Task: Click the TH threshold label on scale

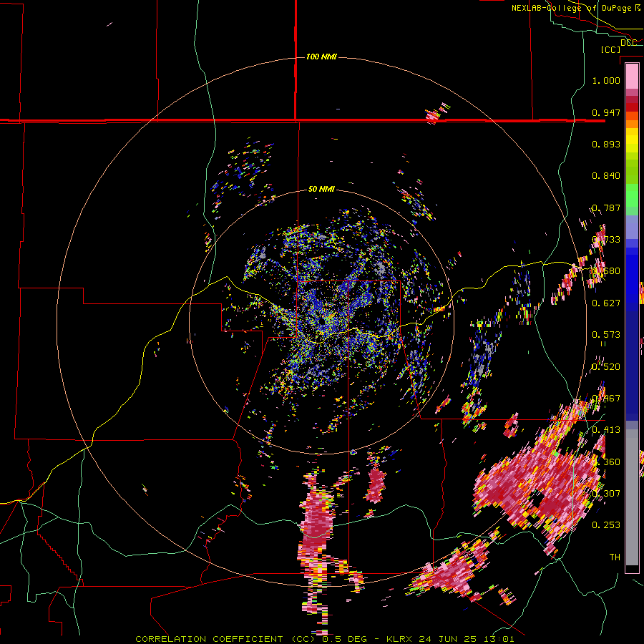Action: [x=615, y=557]
